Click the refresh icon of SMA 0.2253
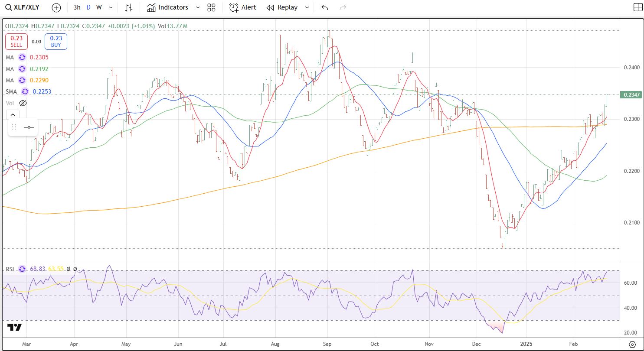 click(25, 91)
